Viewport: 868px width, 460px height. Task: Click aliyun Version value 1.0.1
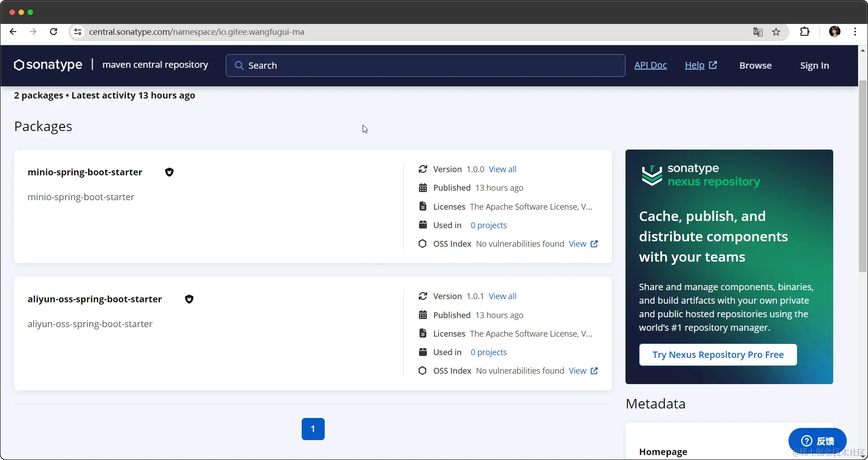475,296
